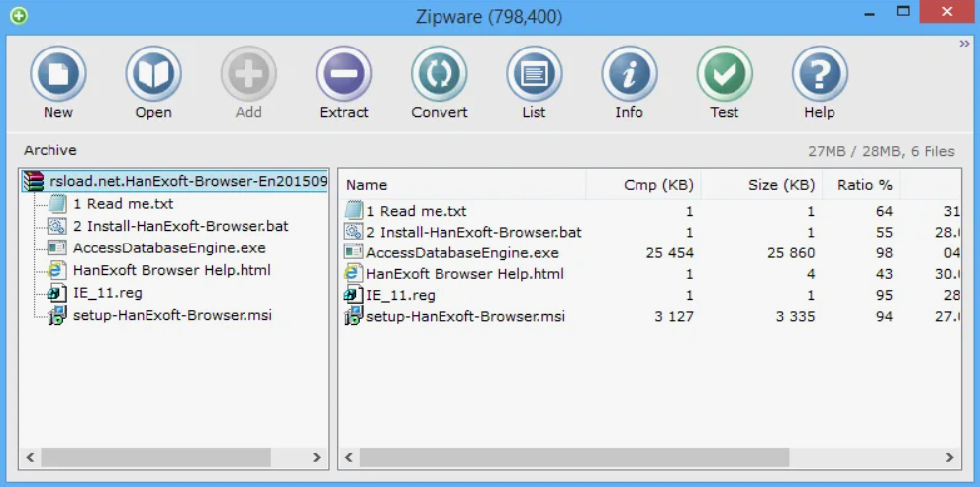Select IE_11.reg in the file list
980x487 pixels.
pos(401,295)
